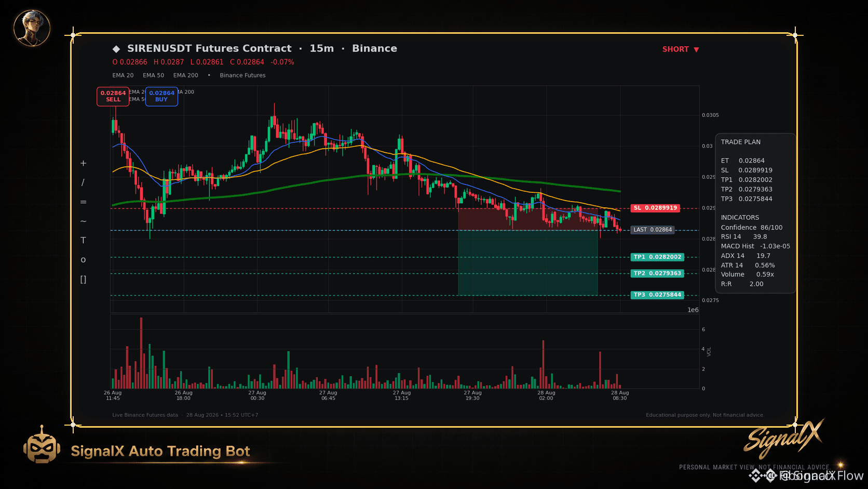
Task: Activate the T text annotation tool
Action: click(83, 241)
